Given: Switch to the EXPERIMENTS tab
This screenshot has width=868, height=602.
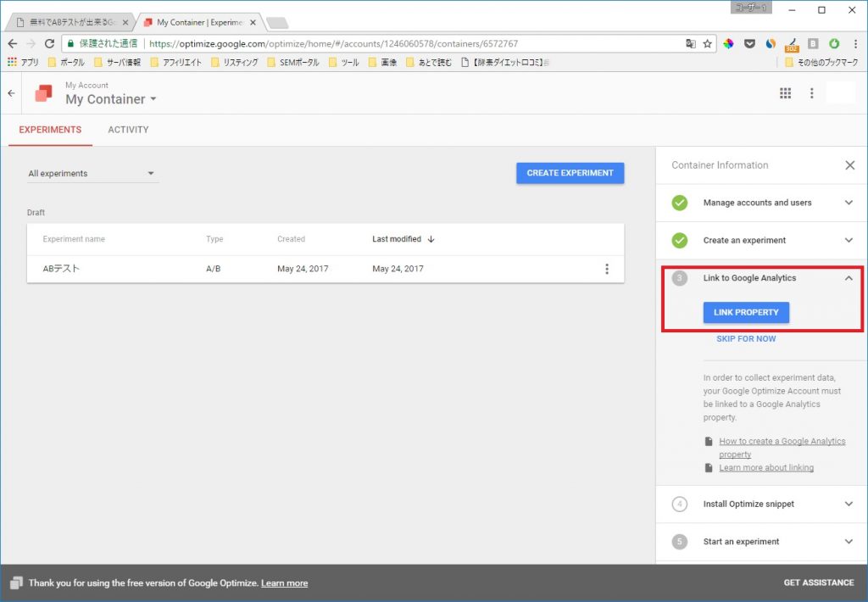Looking at the screenshot, I should [50, 130].
